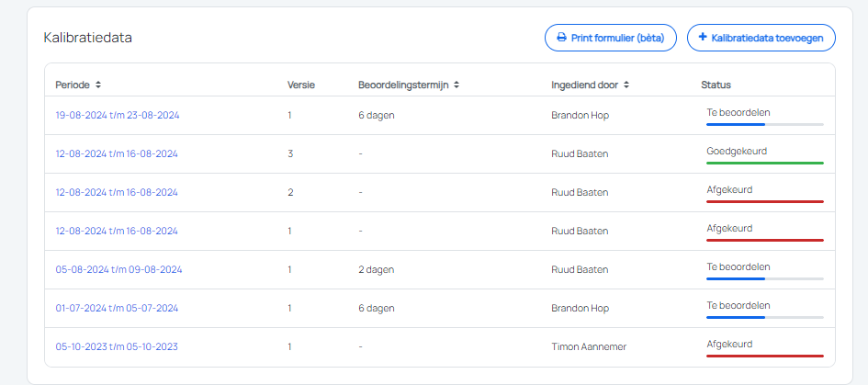Click the printer icon in Print formulier button
Image resolution: width=868 pixels, height=385 pixels.
point(561,38)
